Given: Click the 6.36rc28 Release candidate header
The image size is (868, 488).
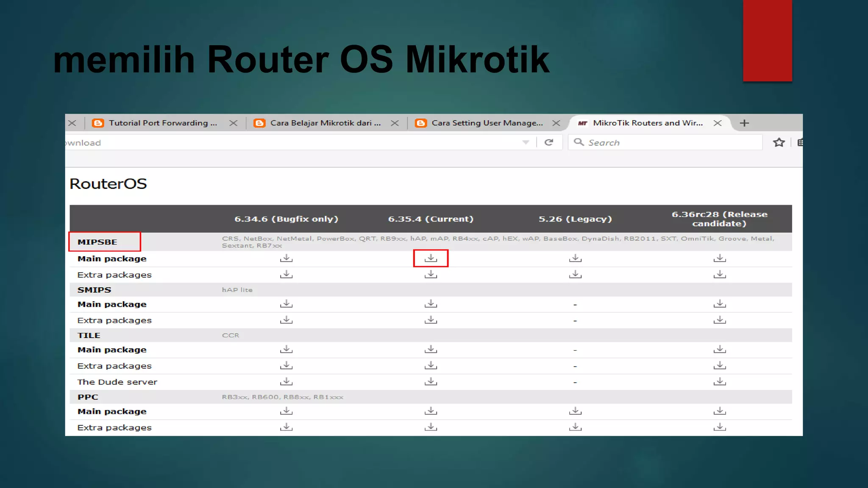Looking at the screenshot, I should (720, 219).
